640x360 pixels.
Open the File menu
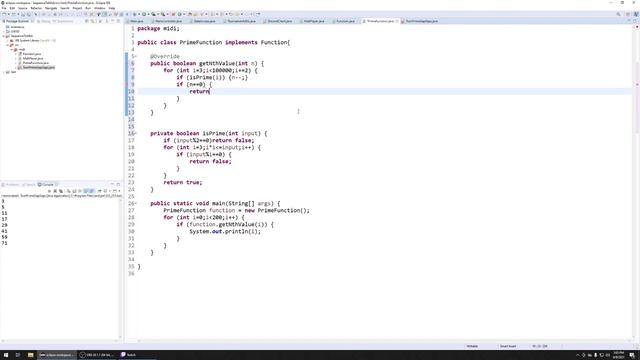(x=4, y=8)
